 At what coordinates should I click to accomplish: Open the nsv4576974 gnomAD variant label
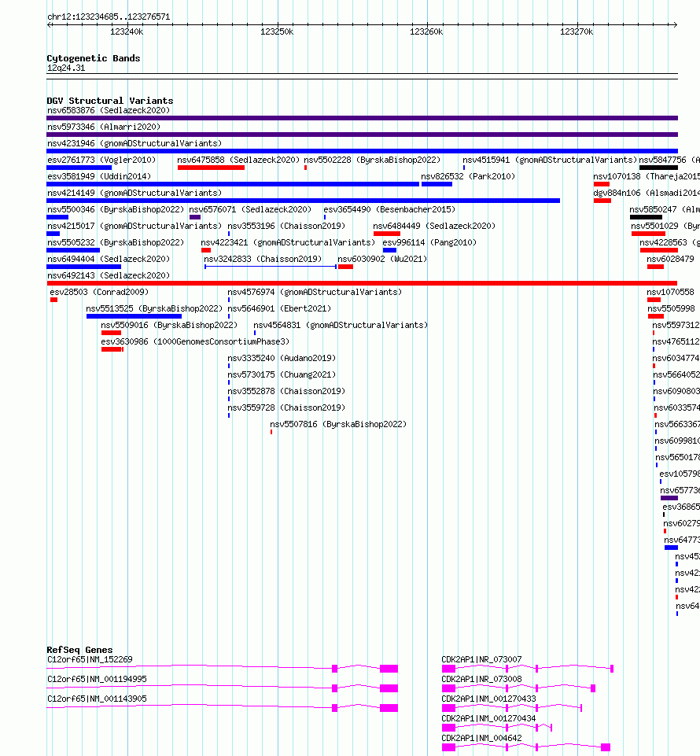pyautogui.click(x=315, y=292)
